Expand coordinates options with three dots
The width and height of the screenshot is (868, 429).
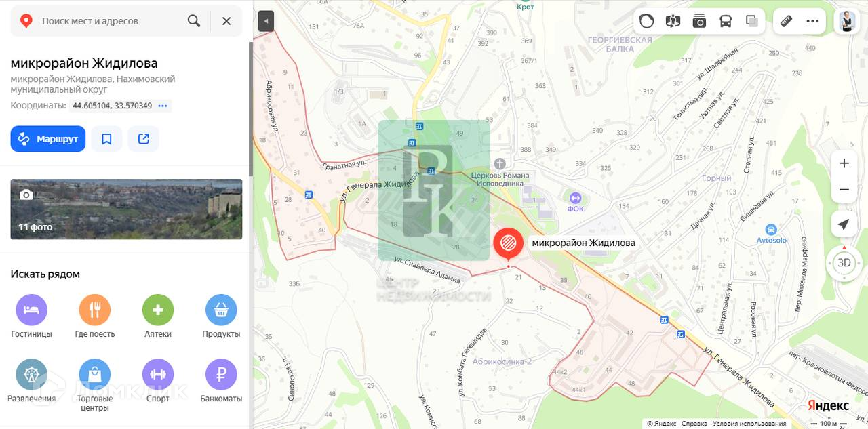[163, 106]
